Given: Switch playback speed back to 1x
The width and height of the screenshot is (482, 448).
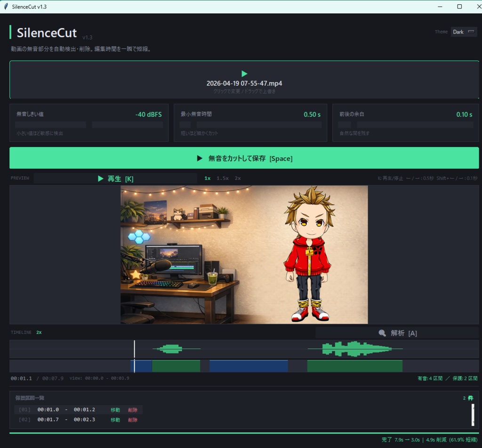Looking at the screenshot, I should point(207,178).
